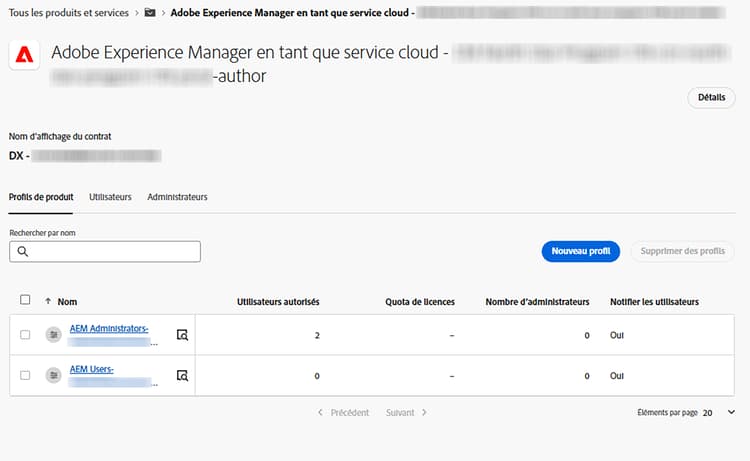Viewport: 750px width, 461px height.
Task: Open details icon for AEM Users row
Action: tap(182, 375)
